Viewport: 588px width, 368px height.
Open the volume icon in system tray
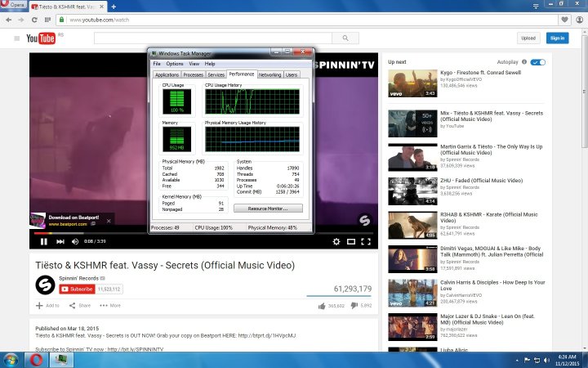click(546, 360)
